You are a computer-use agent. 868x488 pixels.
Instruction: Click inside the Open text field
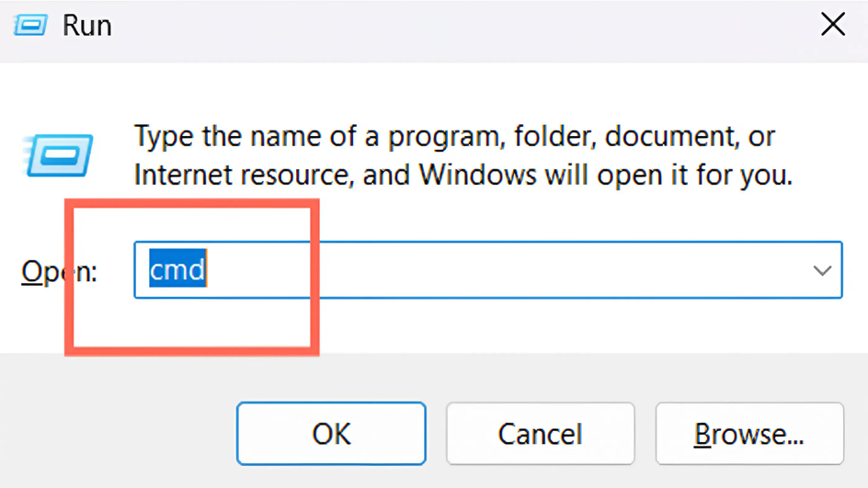click(487, 270)
